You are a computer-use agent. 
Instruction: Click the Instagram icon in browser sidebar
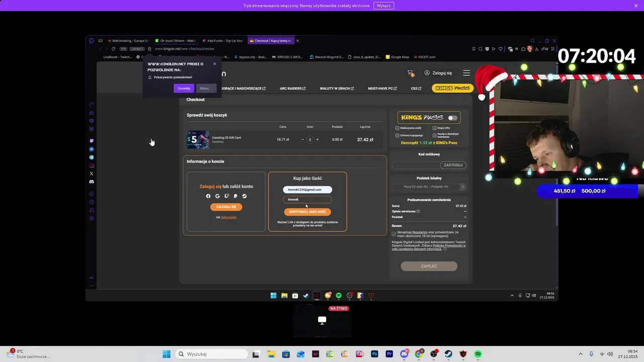pos(92,165)
